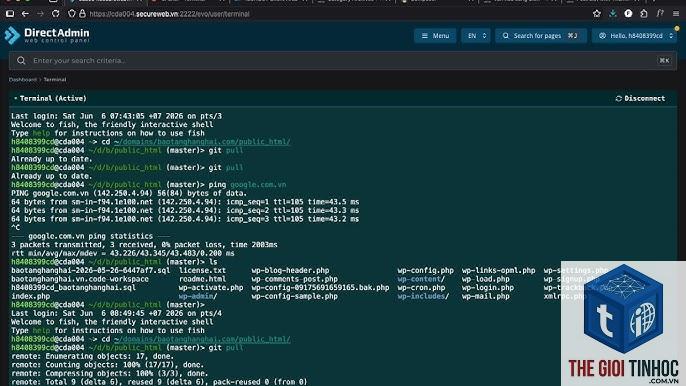Screen dimensions: 686x386
Task: Click the wp-cron.php file name
Action: [x=421, y=288]
